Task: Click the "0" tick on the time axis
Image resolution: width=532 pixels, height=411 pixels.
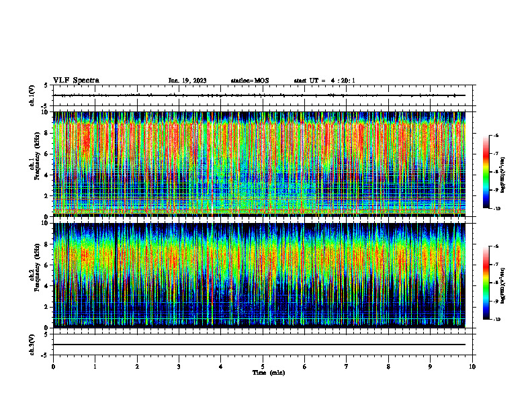Action: click(x=53, y=367)
